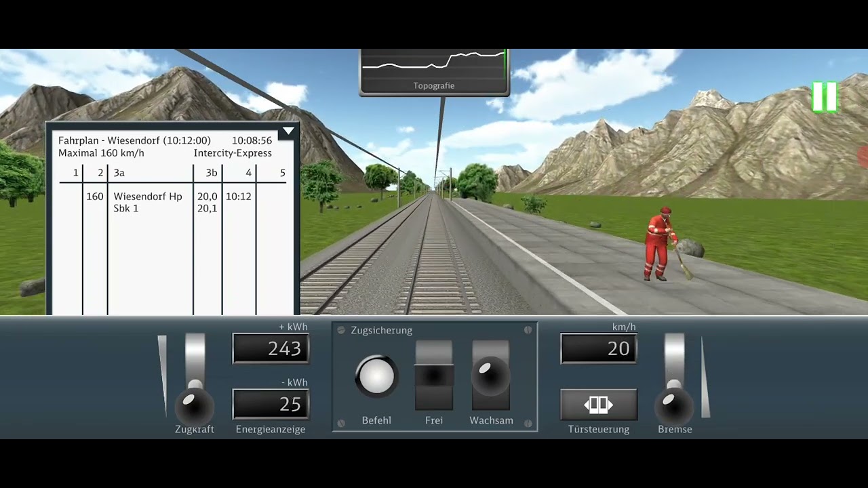Click the 160 speed limit cell

pos(95,197)
